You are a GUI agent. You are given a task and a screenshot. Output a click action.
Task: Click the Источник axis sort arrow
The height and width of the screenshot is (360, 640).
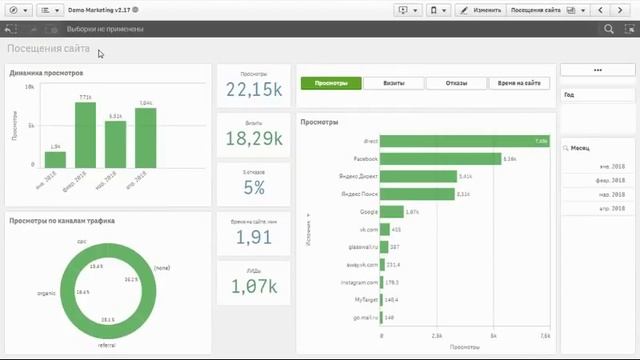click(x=308, y=215)
